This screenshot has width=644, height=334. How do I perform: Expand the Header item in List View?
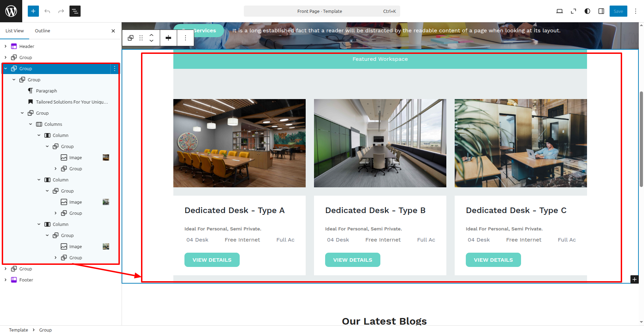6,46
